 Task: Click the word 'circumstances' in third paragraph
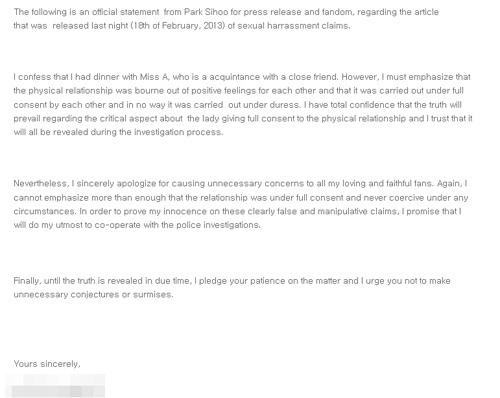[44, 212]
